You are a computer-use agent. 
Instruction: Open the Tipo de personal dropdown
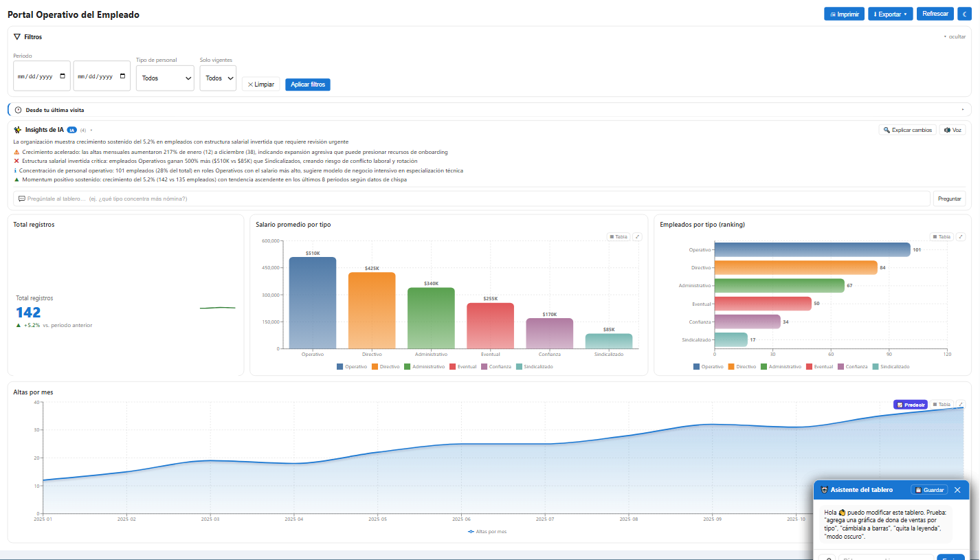pos(165,78)
